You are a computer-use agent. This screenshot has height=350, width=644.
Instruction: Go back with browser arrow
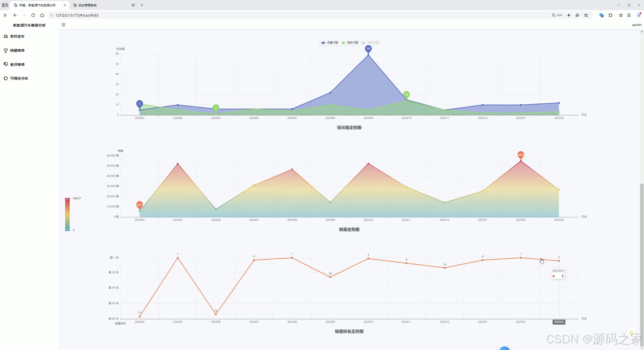click(15, 15)
